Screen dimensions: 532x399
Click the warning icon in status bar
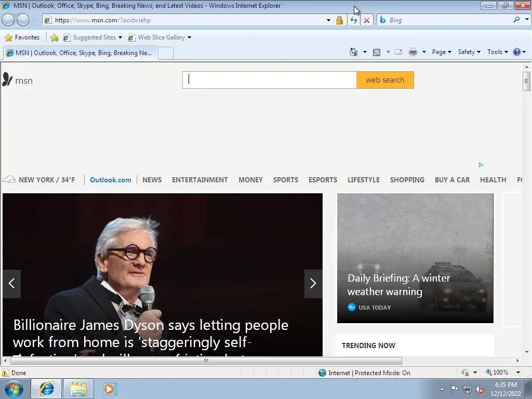(5, 373)
